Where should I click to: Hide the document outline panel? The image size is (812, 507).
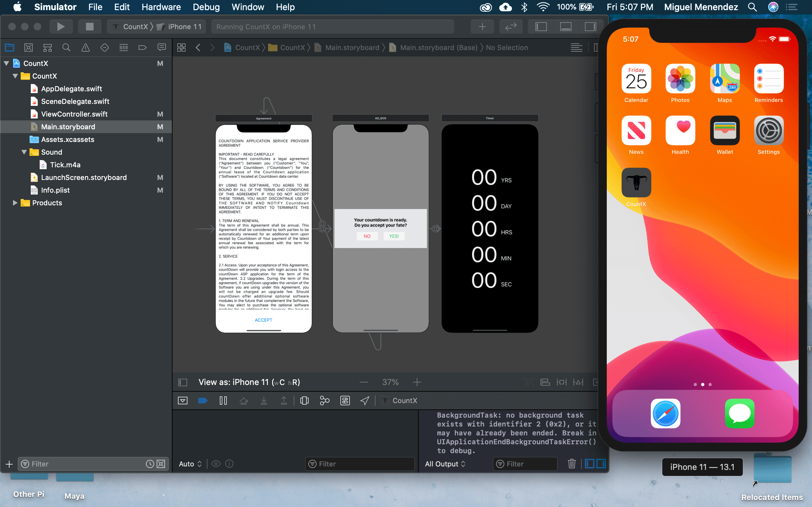182,382
